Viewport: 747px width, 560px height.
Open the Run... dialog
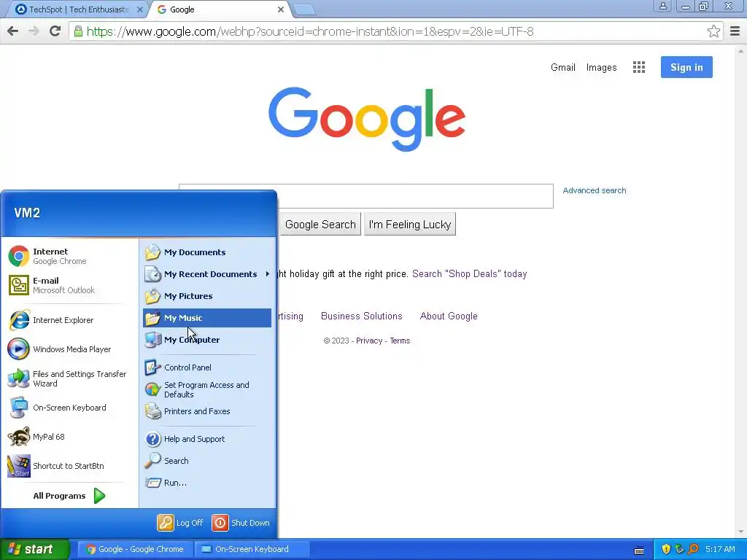click(207, 483)
